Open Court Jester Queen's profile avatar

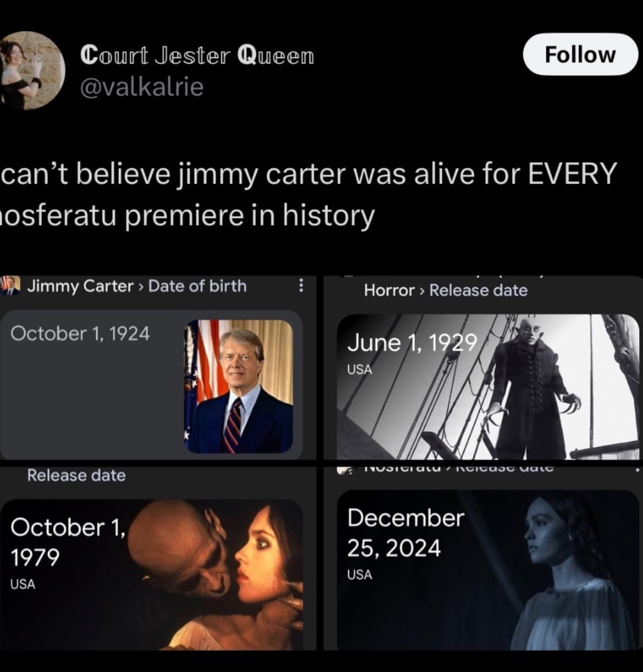[x=32, y=70]
